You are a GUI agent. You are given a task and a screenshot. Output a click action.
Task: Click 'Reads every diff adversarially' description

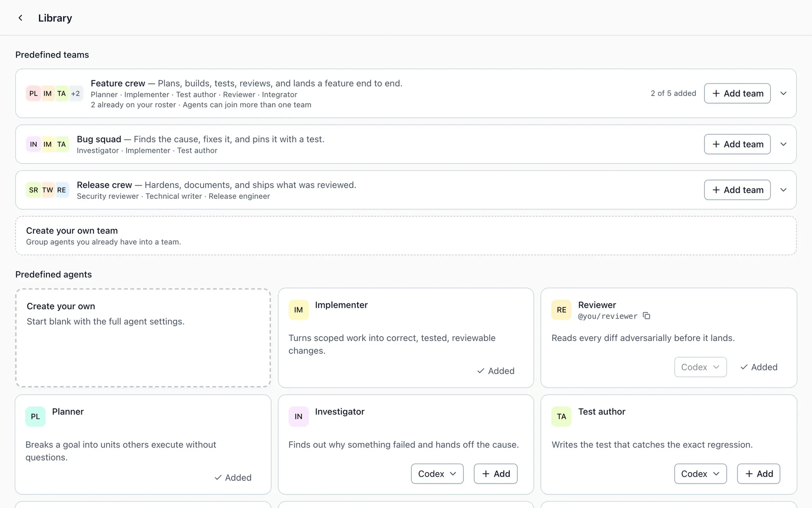click(x=643, y=338)
